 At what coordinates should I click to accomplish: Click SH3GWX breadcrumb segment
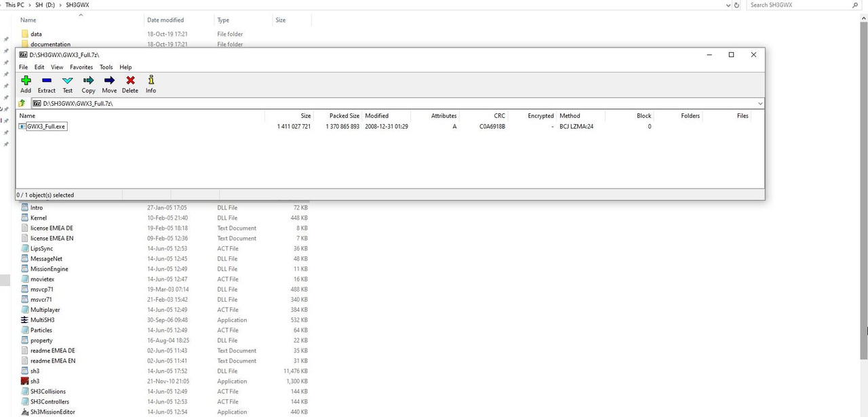click(x=78, y=5)
